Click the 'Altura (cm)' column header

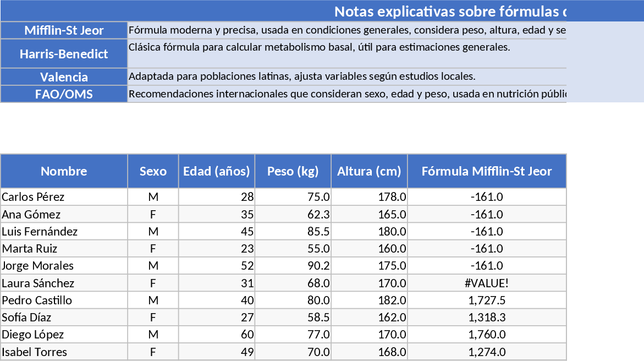pos(369,171)
